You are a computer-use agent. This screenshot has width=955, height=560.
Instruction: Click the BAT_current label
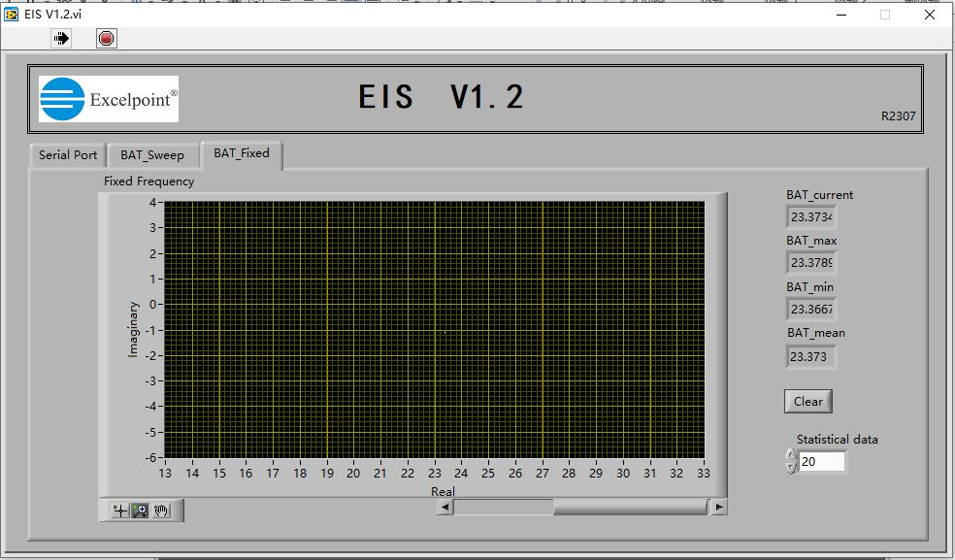tap(819, 195)
